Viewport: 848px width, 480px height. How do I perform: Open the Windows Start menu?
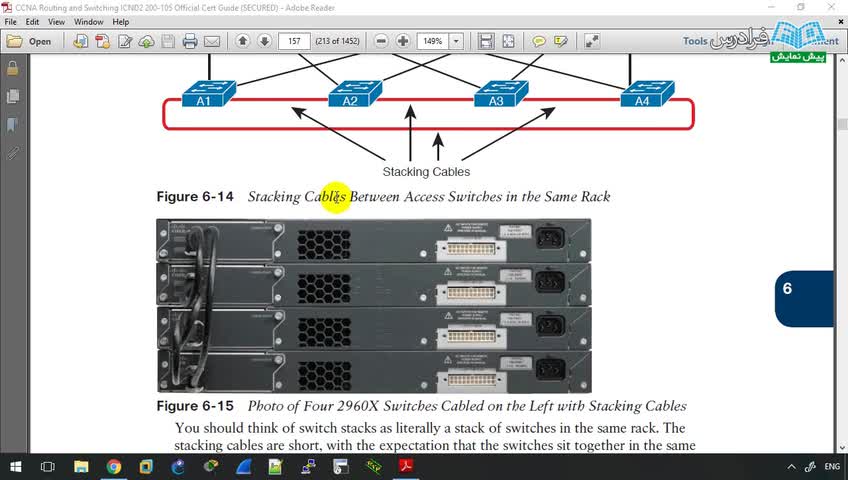coord(15,466)
